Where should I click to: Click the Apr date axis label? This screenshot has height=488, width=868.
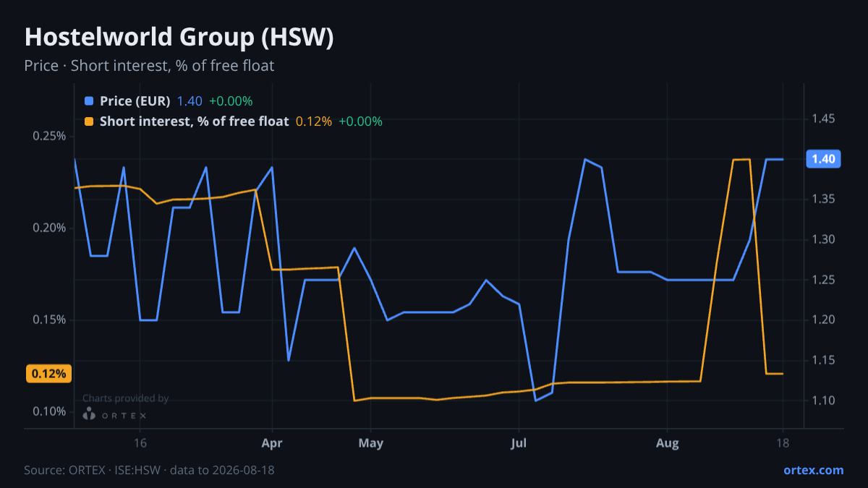pyautogui.click(x=272, y=443)
